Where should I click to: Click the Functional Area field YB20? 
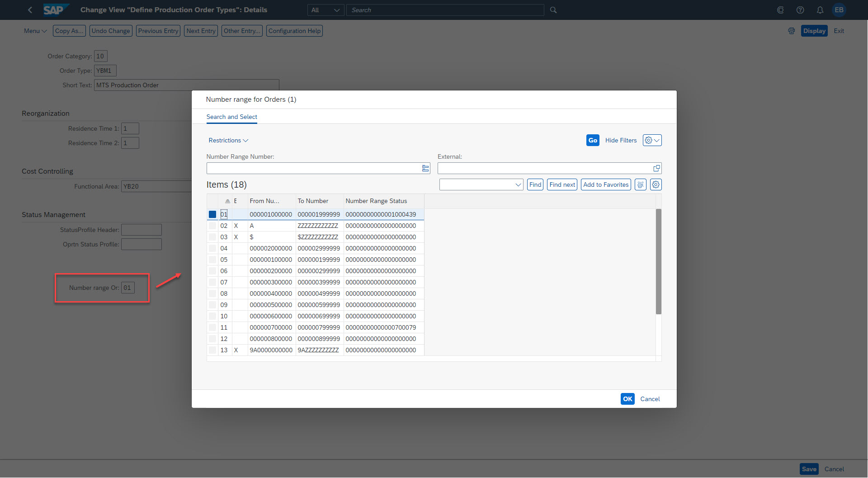click(156, 186)
